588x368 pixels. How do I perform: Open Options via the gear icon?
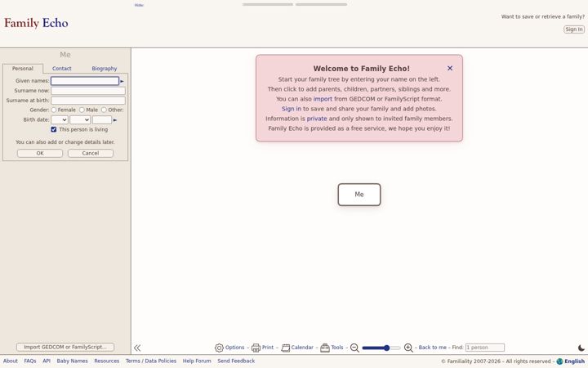[x=219, y=348]
